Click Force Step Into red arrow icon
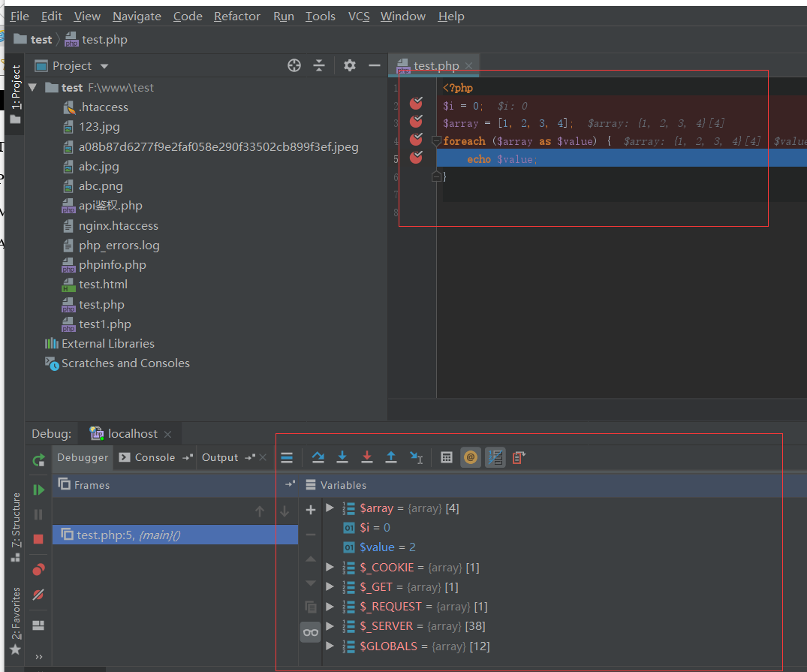 367,457
